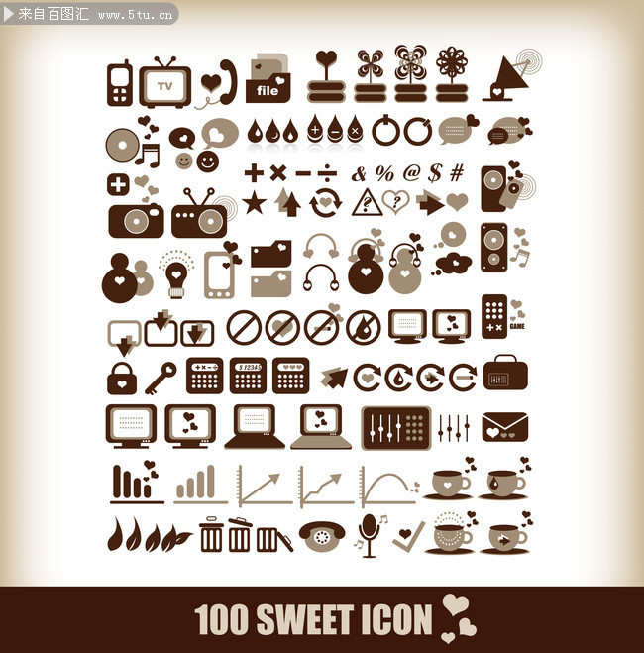Image resolution: width=644 pixels, height=653 pixels.
Task: Click the steaming coffee cup icon
Action: pyautogui.click(x=451, y=533)
